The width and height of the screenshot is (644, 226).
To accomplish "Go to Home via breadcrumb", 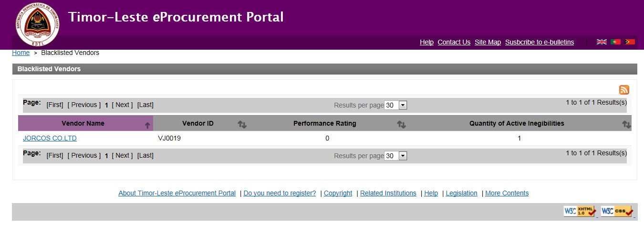I will coord(21,53).
